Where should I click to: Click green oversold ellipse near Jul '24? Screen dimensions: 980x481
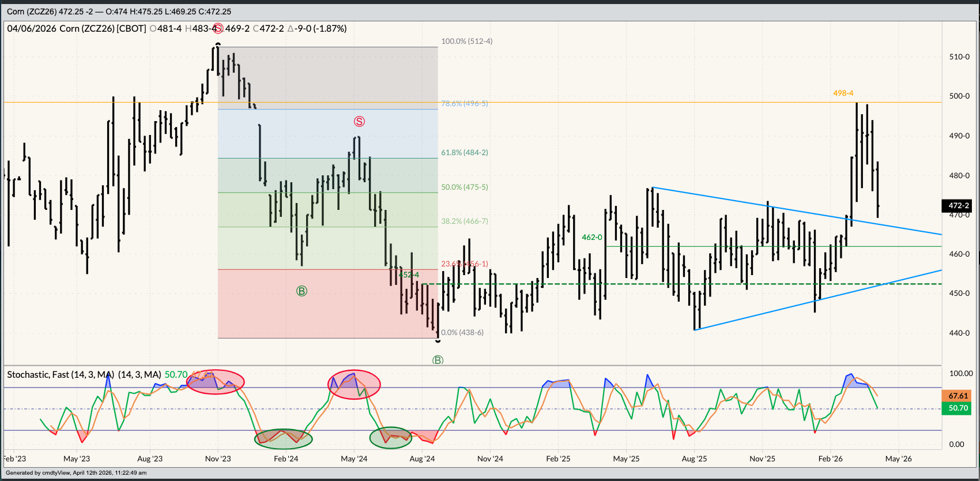point(391,438)
